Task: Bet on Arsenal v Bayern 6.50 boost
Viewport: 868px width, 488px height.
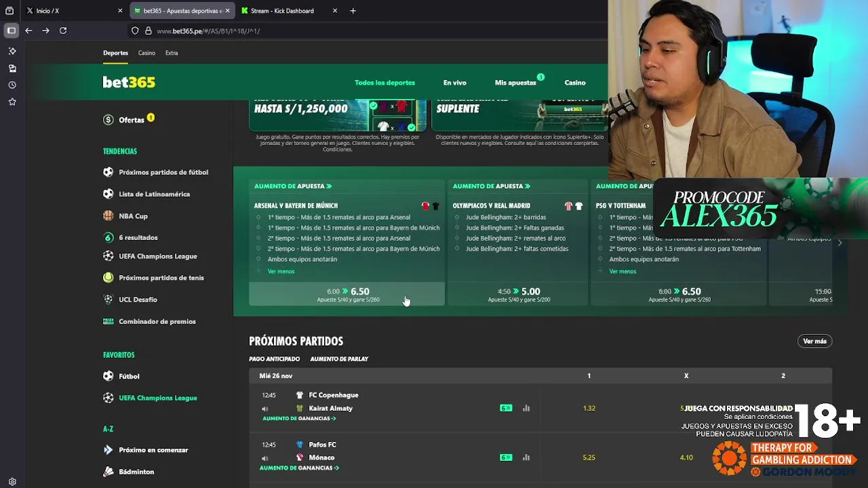Action: click(x=347, y=294)
